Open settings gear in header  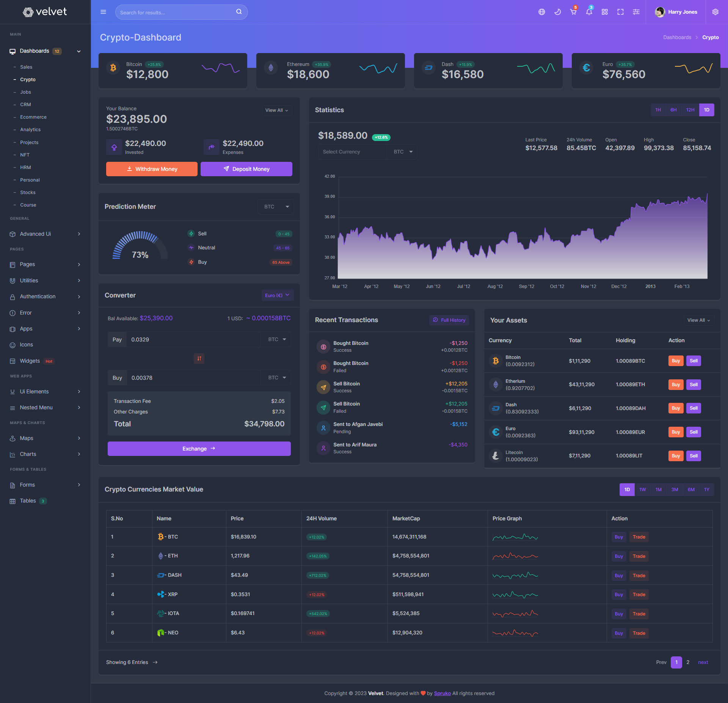pyautogui.click(x=715, y=12)
